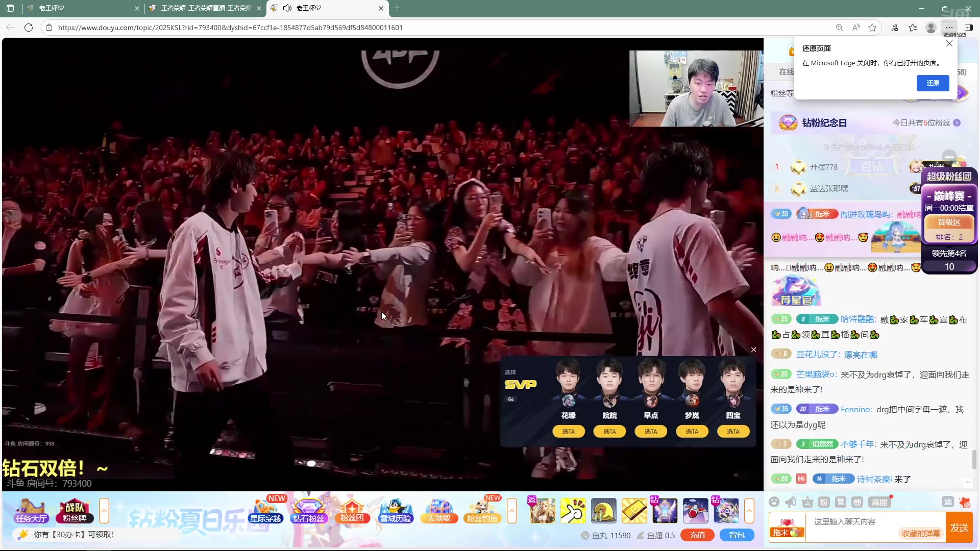This screenshot has width=980, height=551.
Task: Open the 去领取 treasure chest icon
Action: pos(439,511)
